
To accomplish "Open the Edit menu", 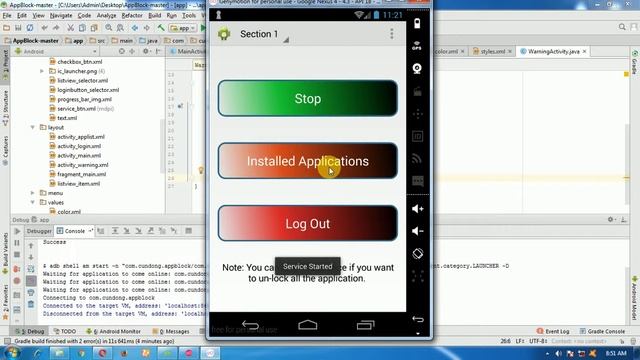I will click(22, 16).
